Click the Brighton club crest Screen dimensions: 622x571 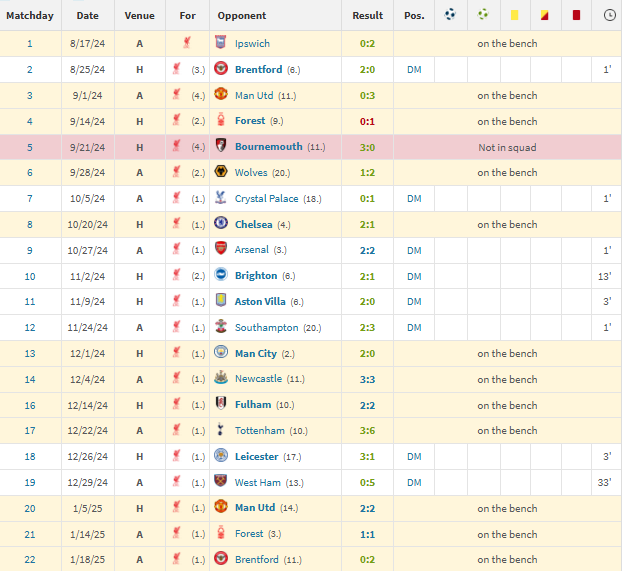221,275
